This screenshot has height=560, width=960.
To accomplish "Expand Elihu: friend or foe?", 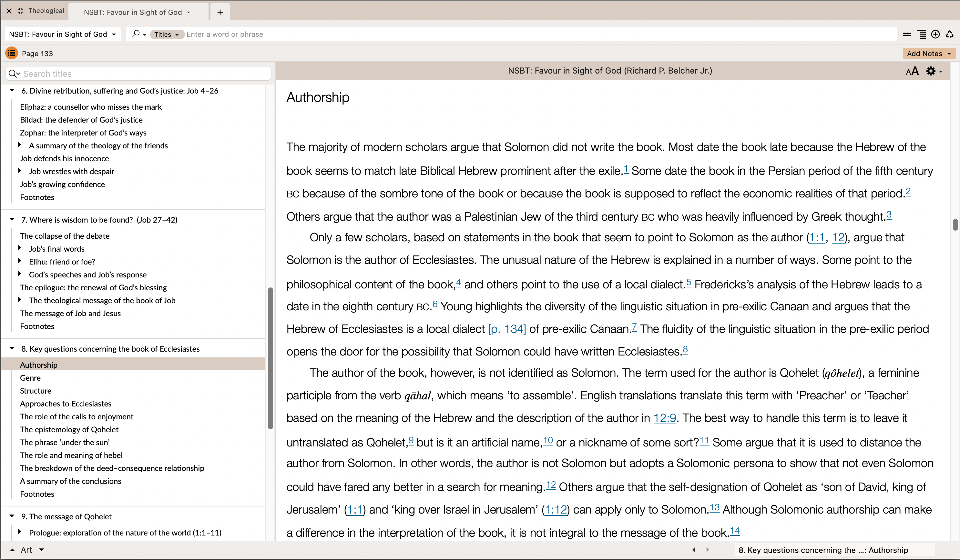I will [19, 261].
